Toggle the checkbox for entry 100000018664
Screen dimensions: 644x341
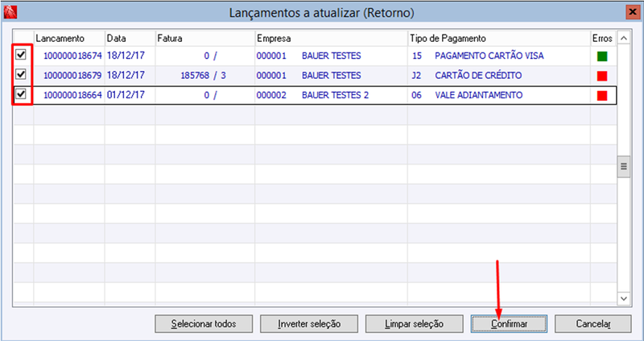(x=21, y=94)
